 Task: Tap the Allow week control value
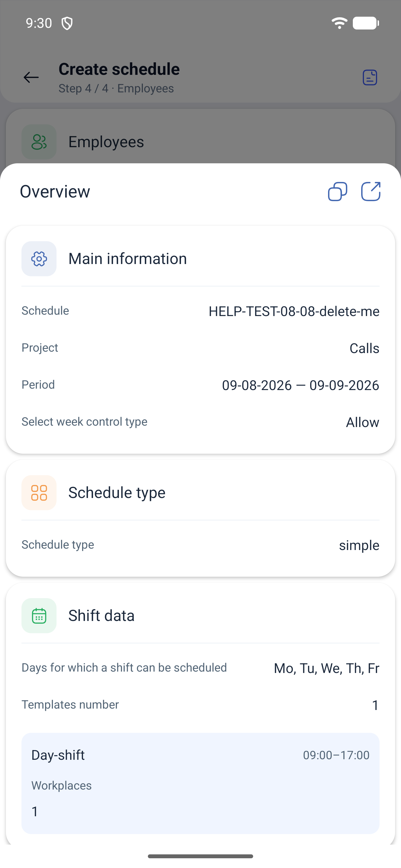coord(363,422)
